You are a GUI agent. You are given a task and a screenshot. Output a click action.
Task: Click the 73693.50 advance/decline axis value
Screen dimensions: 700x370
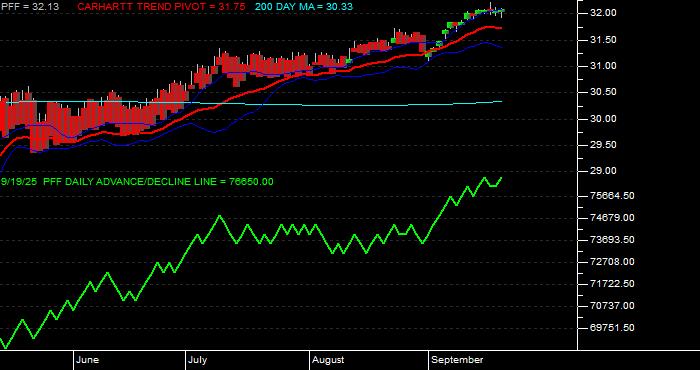tap(613, 240)
